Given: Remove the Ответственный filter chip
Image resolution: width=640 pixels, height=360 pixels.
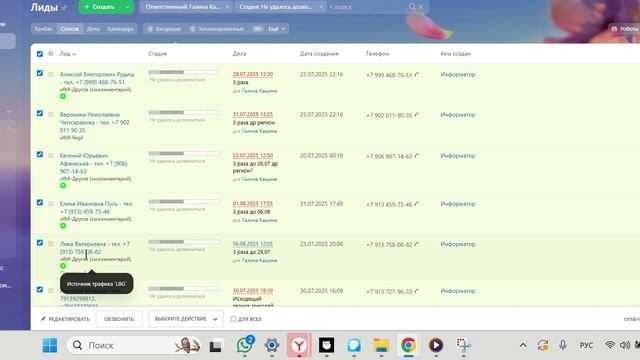Looking at the screenshot, I should coord(227,7).
